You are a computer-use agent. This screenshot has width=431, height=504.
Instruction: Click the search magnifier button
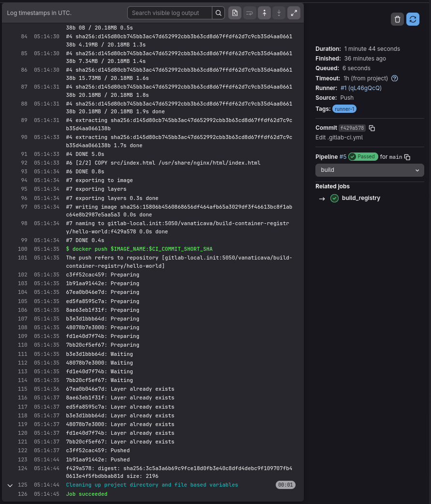click(218, 13)
